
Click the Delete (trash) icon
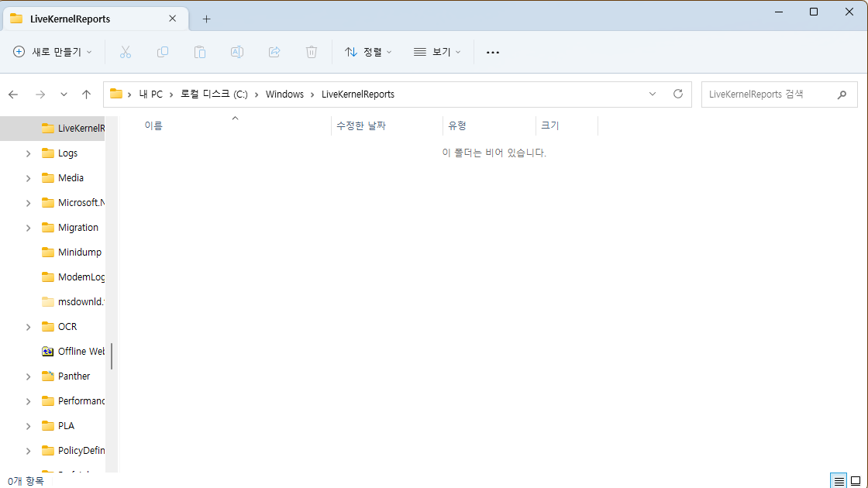312,52
